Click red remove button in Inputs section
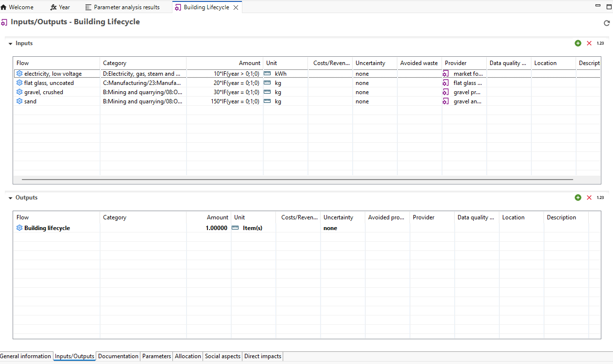This screenshot has height=364, width=613. [x=589, y=43]
